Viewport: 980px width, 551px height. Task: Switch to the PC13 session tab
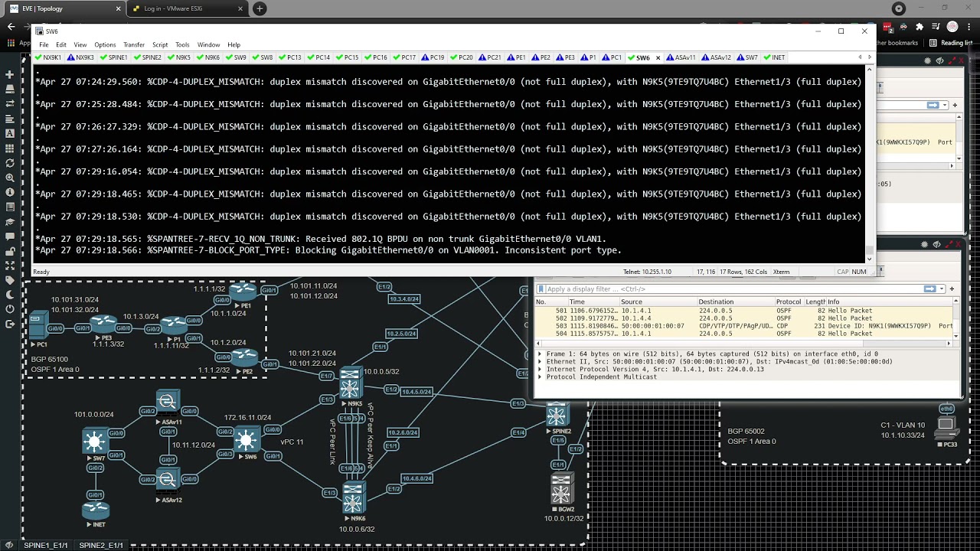pyautogui.click(x=290, y=57)
